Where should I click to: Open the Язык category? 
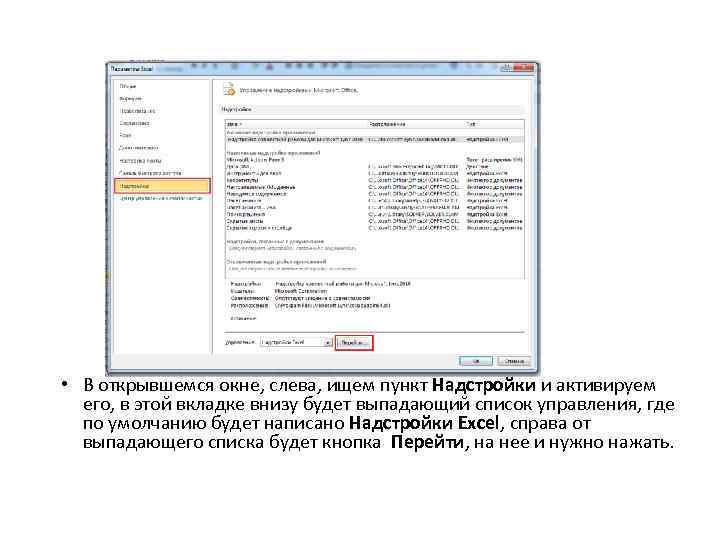[x=125, y=135]
